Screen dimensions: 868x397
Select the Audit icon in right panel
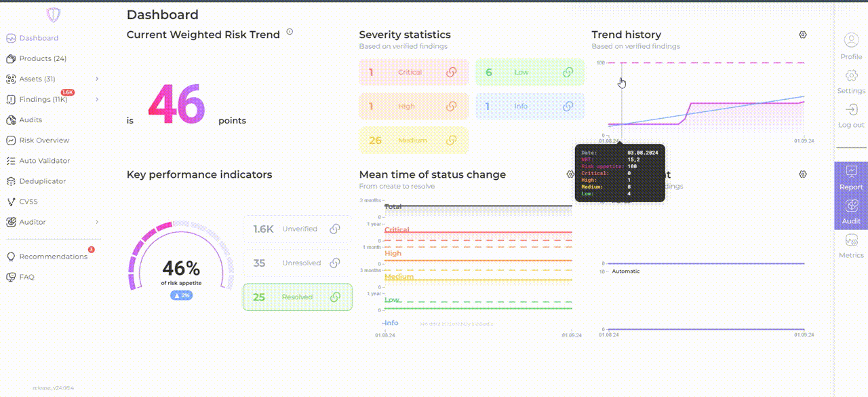[x=851, y=206]
